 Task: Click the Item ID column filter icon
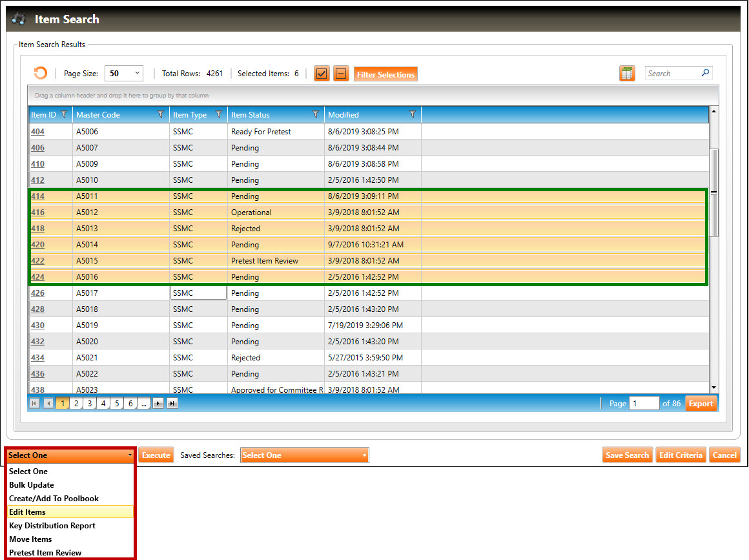63,115
